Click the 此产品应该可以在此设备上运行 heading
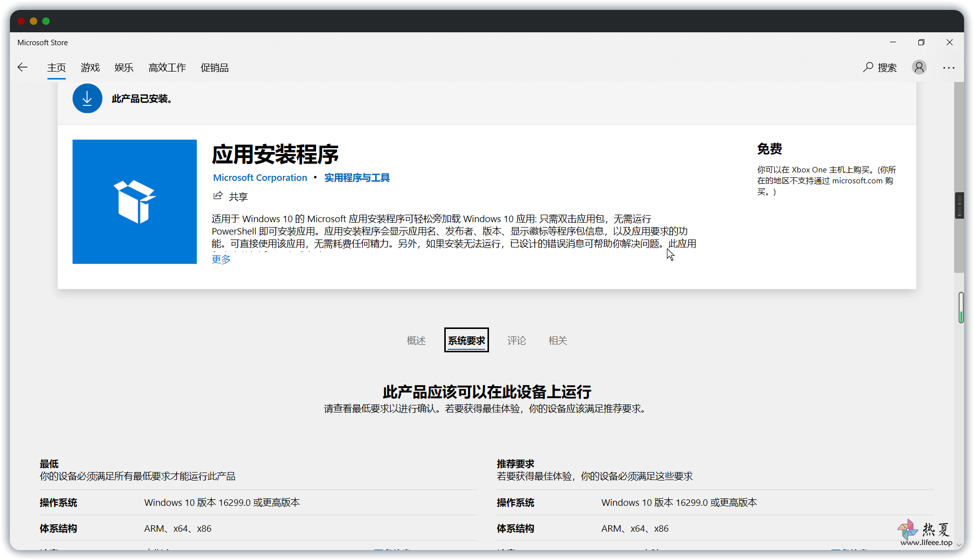Viewport: 974px width, 560px height. point(487,392)
